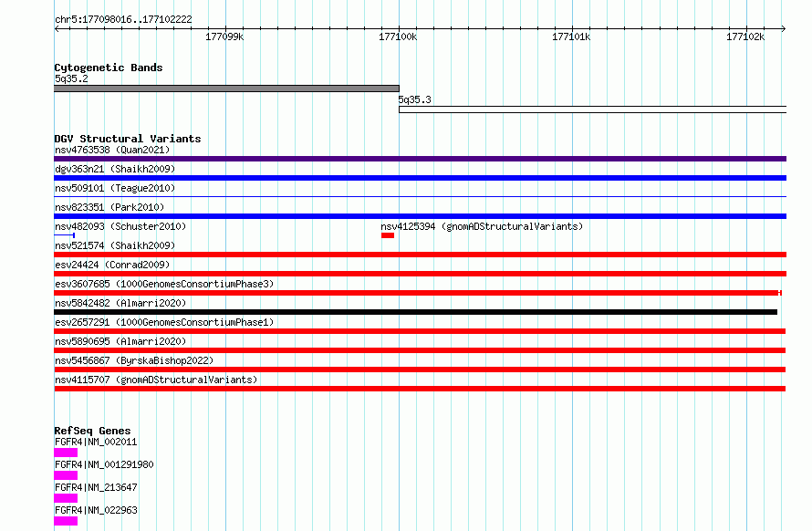Select the small red nsv4125394 variant block
Viewport: 812px width, 531px height.
[388, 235]
